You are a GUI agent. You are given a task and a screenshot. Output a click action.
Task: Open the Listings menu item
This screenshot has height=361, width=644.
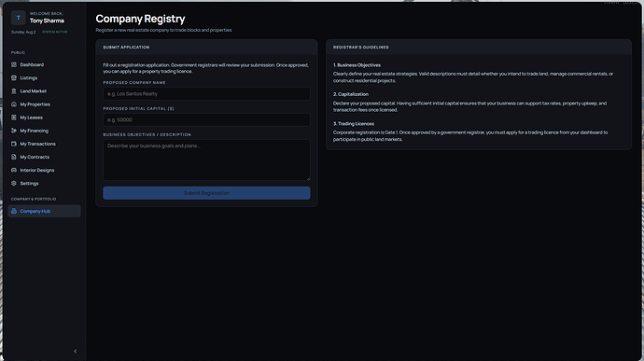pyautogui.click(x=44, y=77)
